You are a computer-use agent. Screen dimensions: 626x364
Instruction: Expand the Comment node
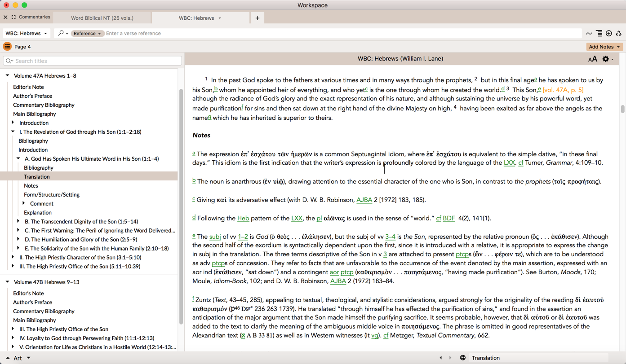point(24,203)
